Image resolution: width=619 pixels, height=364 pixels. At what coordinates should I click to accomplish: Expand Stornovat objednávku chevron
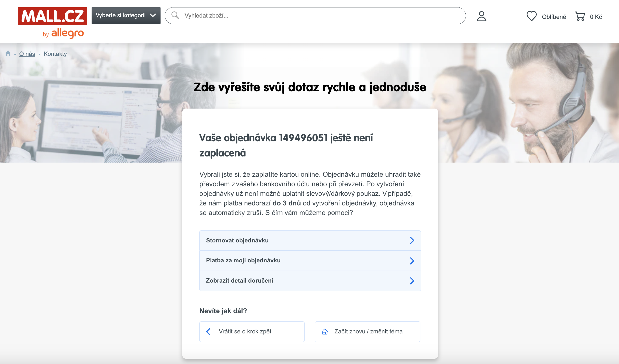point(412,241)
